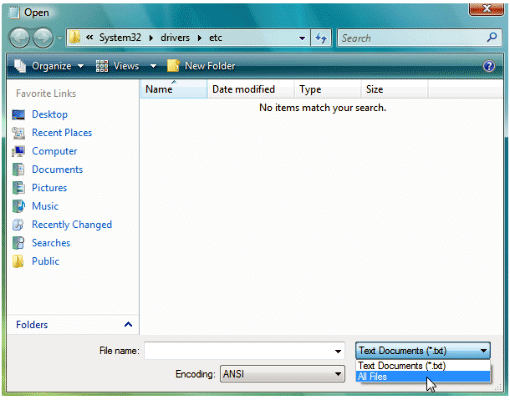The image size is (510, 400).
Task: Sort by the Type column header
Action: pos(328,89)
